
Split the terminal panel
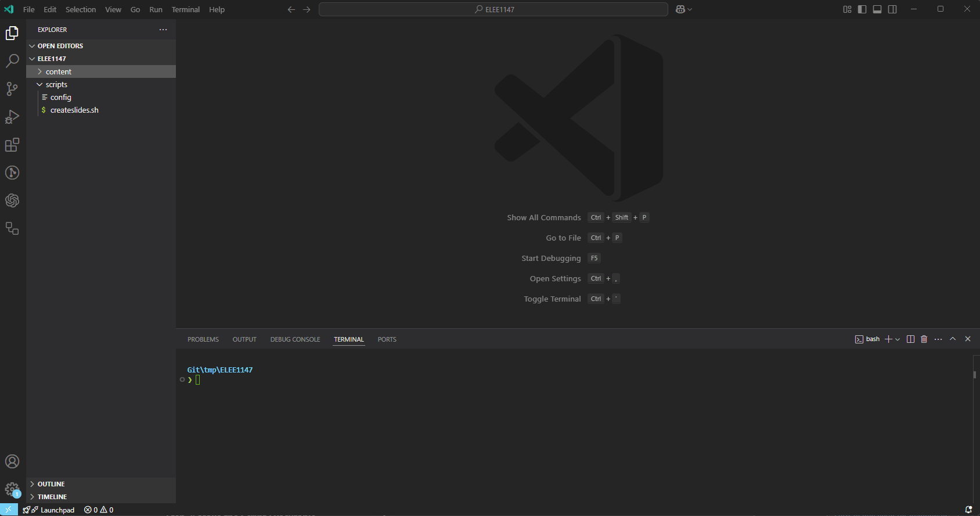coord(910,339)
